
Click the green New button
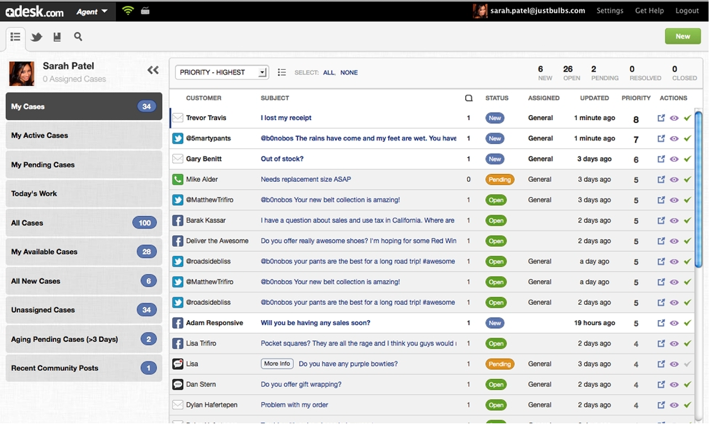682,36
